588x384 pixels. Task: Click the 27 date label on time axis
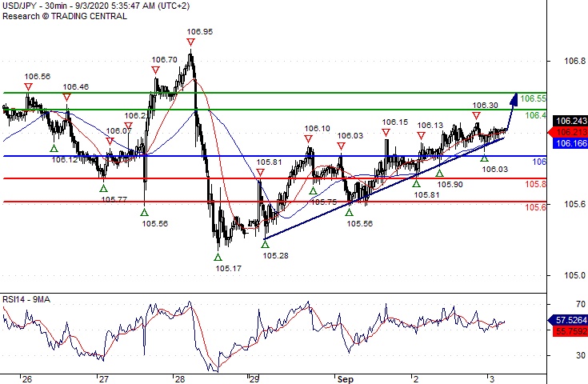click(103, 379)
